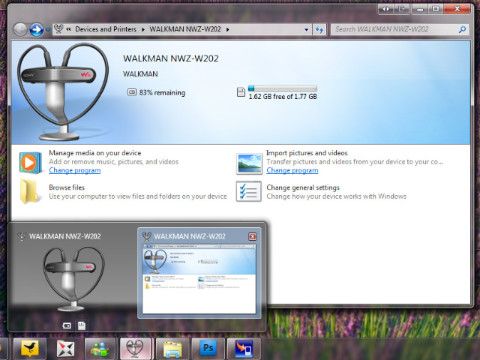The height and width of the screenshot is (360, 480).
Task: Open the blue device transfer app on taskbar
Action: (x=244, y=349)
